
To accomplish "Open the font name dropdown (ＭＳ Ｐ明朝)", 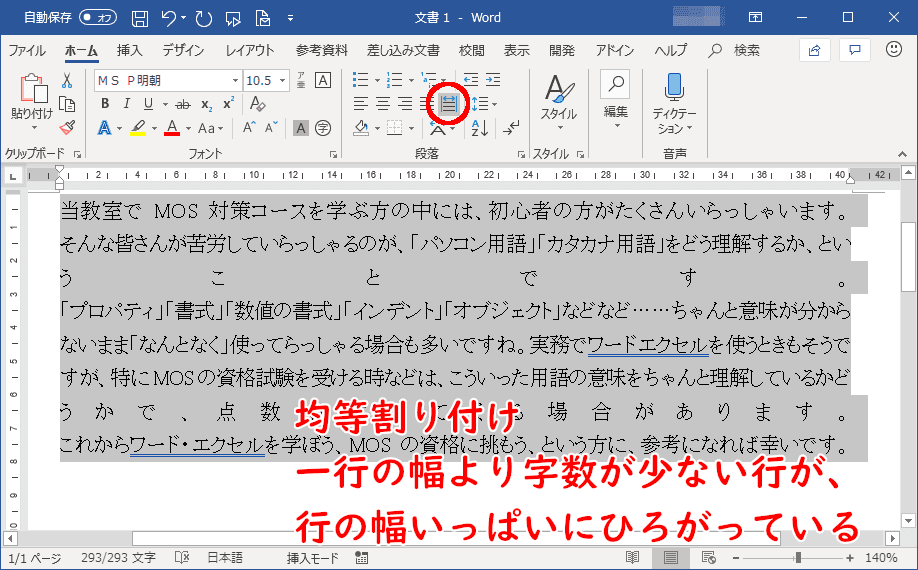I will point(236,80).
